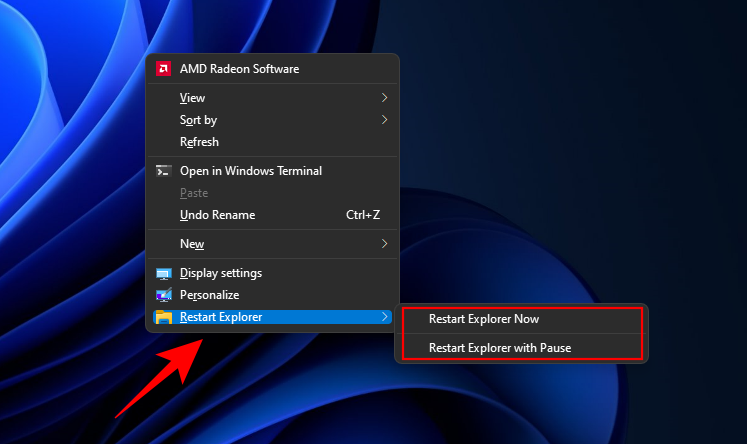Choose Restart Explorer with Pause
The height and width of the screenshot is (444, 747).
pos(522,348)
